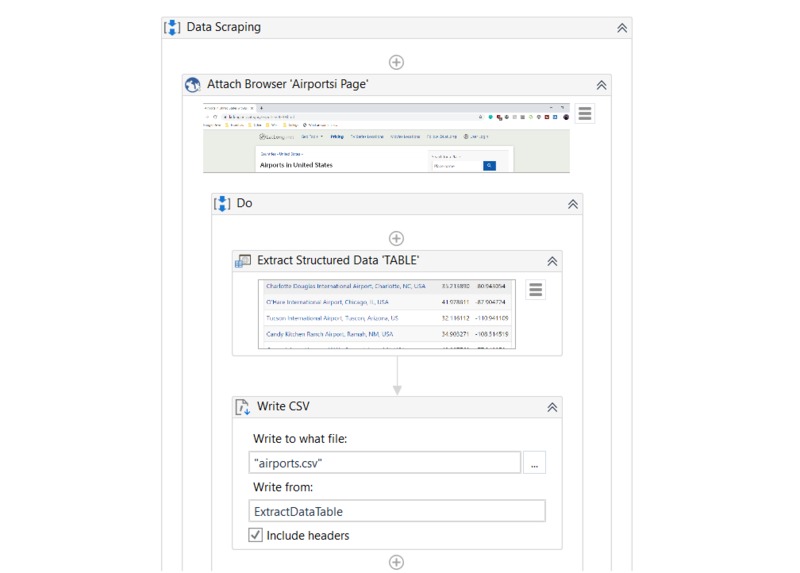Add activity above Extract Structured Data
800x573 pixels.
(x=396, y=238)
